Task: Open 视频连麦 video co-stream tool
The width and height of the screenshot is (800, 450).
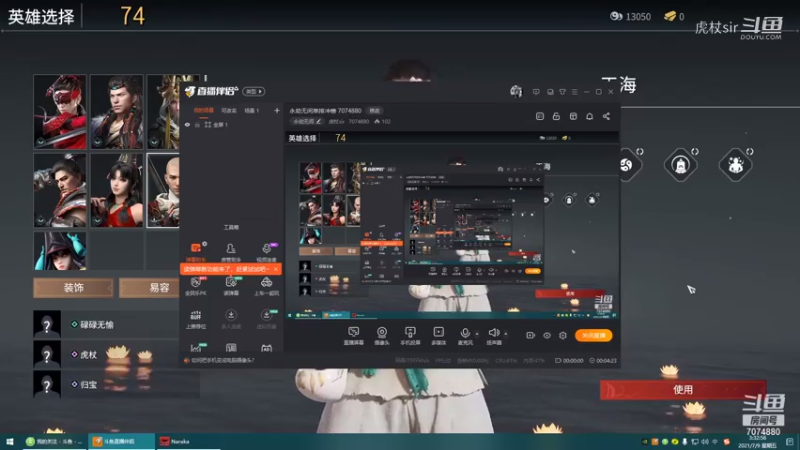Action: point(266,252)
